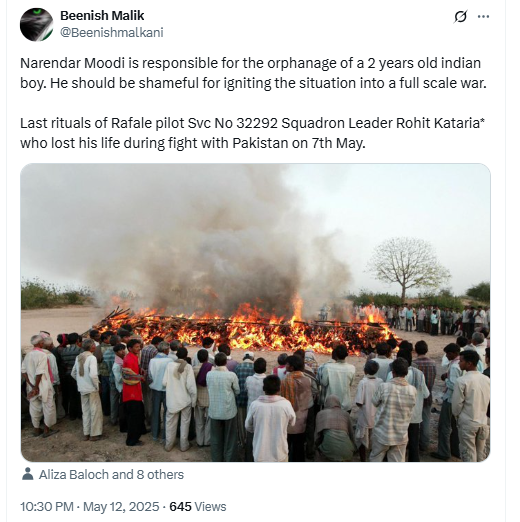
Task: Click the May 12, 2025 date
Action: [x=121, y=506]
